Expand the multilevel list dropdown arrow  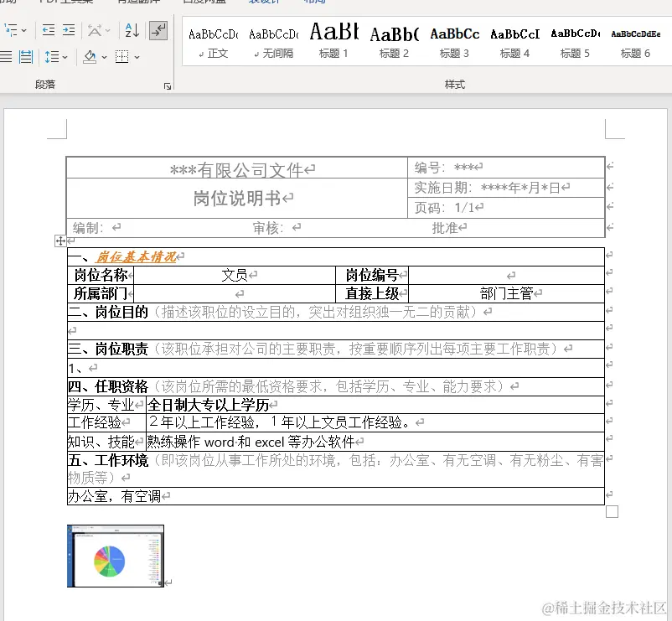pyautogui.click(x=24, y=30)
